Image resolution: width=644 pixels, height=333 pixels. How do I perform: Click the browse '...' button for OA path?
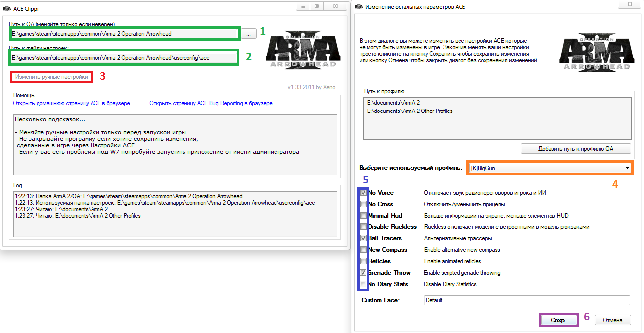click(249, 34)
